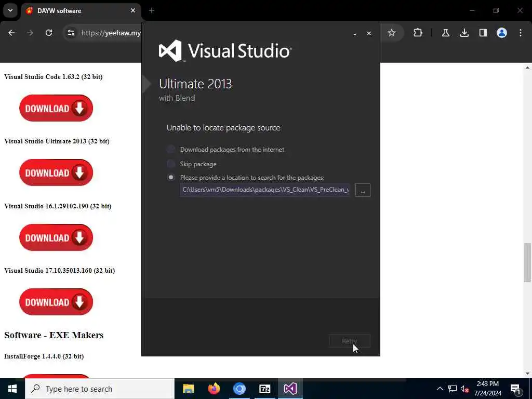Open Chrome downloads icon
Image resolution: width=532 pixels, height=399 pixels.
coord(464,33)
